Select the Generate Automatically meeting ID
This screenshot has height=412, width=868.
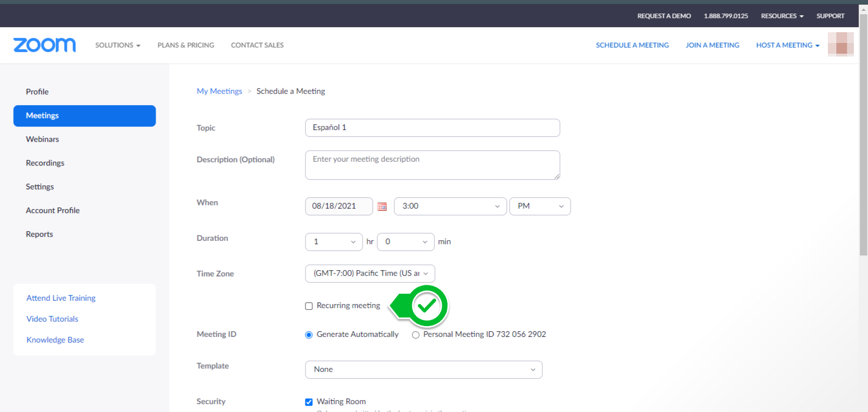coord(309,335)
